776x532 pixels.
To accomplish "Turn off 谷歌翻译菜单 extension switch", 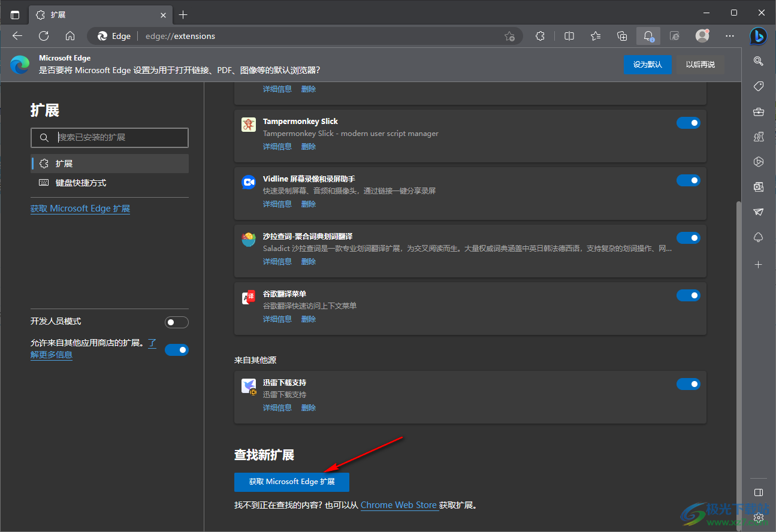I will point(689,295).
